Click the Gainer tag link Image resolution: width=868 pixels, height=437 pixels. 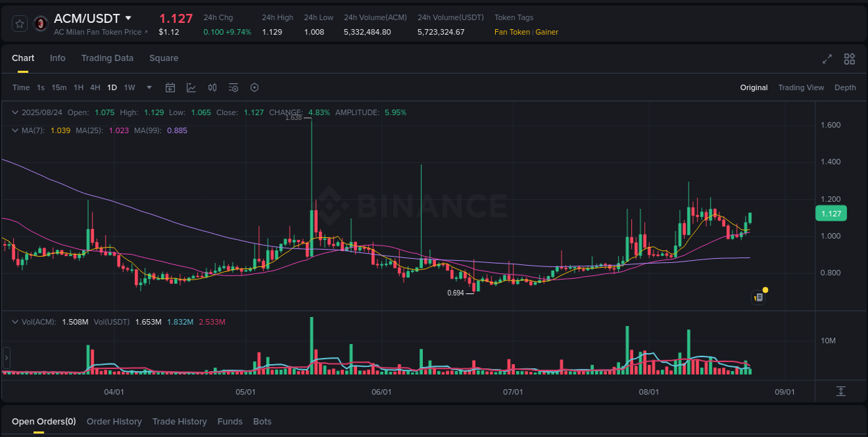(x=546, y=32)
